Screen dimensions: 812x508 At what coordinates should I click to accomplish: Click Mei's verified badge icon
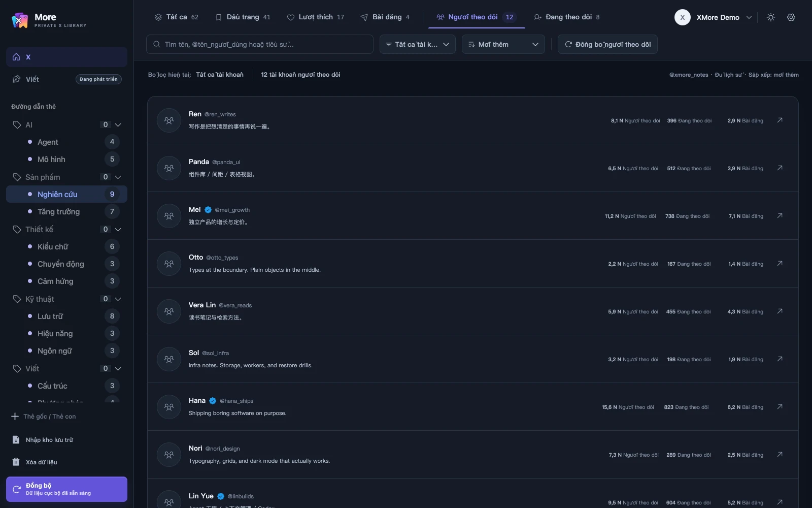(x=208, y=210)
